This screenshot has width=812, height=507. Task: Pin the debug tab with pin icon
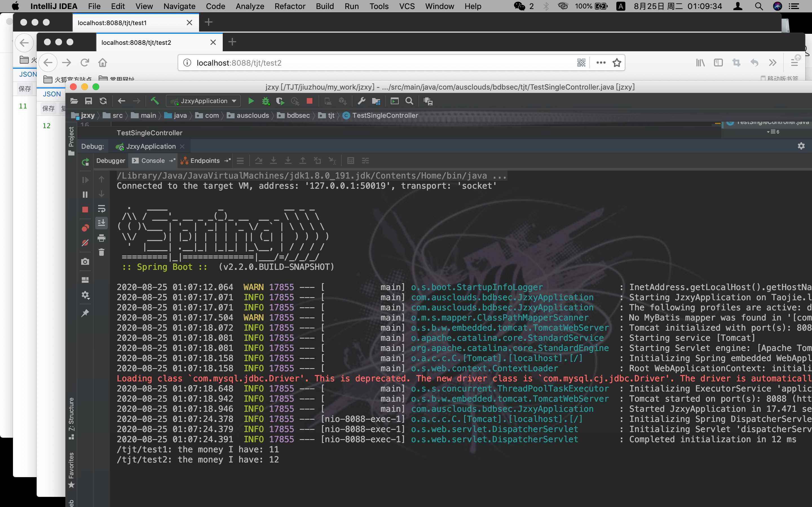click(x=85, y=313)
